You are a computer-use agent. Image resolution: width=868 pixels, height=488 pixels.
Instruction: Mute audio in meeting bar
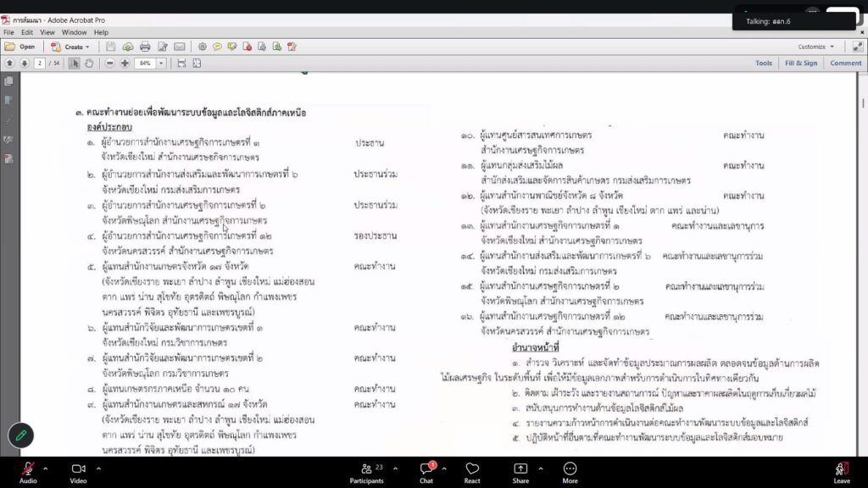[x=28, y=473]
